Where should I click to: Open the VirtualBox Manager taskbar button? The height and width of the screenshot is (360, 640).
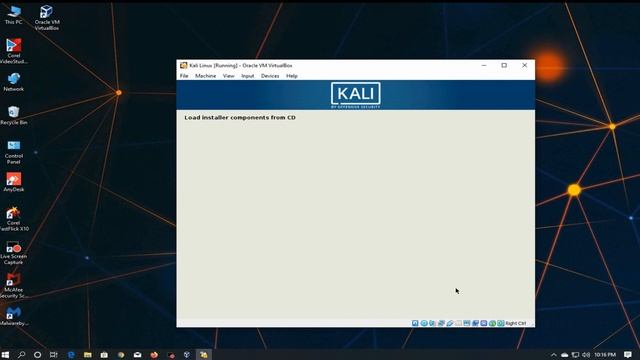click(187, 355)
